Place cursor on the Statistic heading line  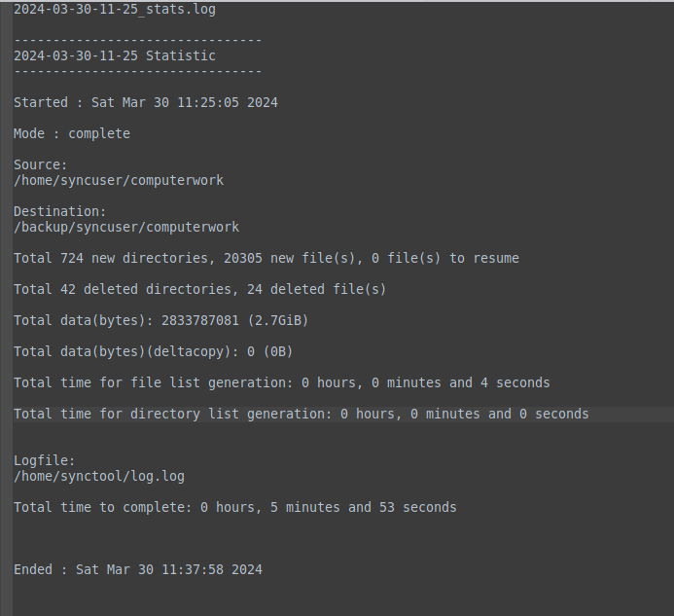[115, 55]
